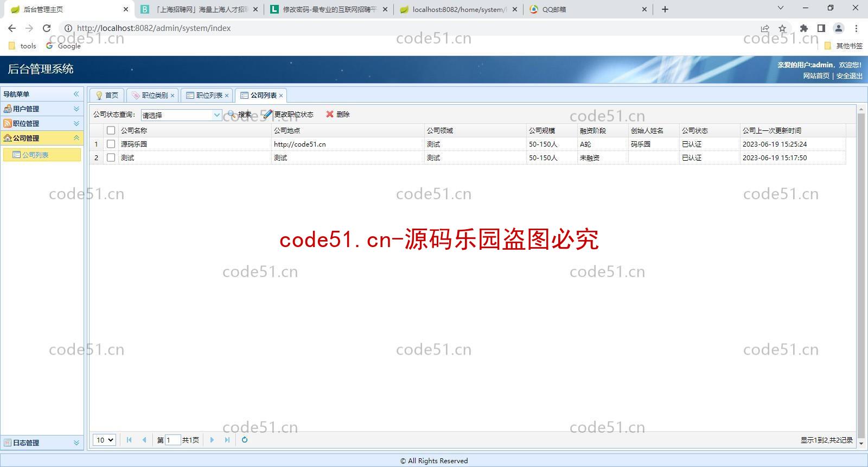Click the browser reload button
Screen dimensions: 868x467
[x=47, y=28]
